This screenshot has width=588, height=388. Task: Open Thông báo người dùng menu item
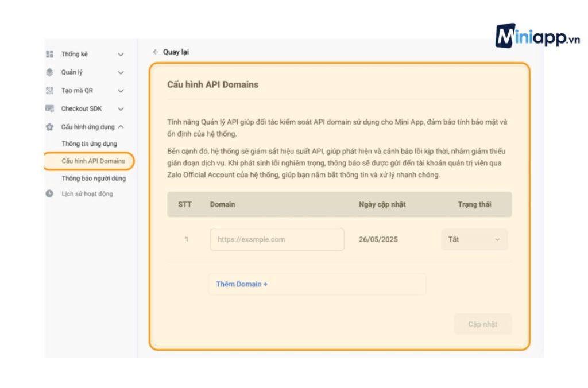94,179
